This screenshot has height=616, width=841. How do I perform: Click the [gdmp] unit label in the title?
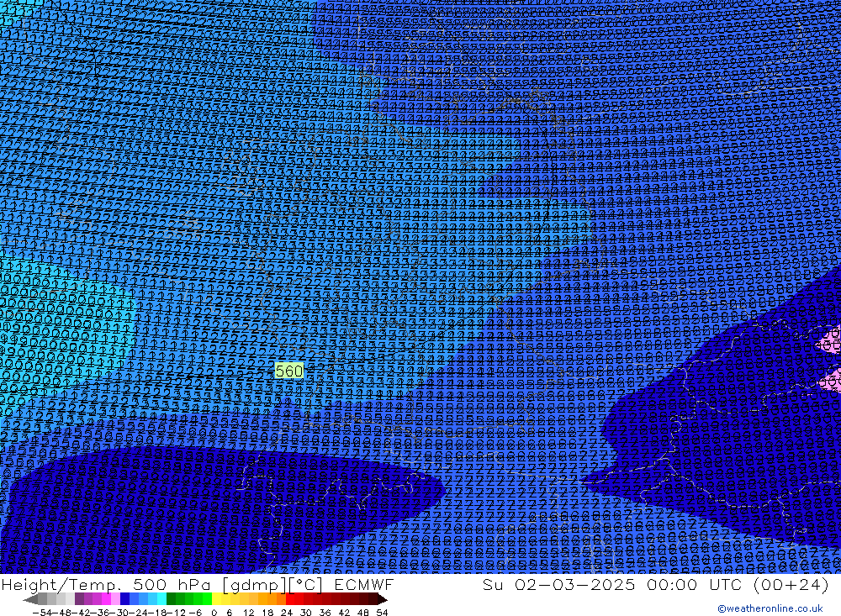(x=255, y=585)
